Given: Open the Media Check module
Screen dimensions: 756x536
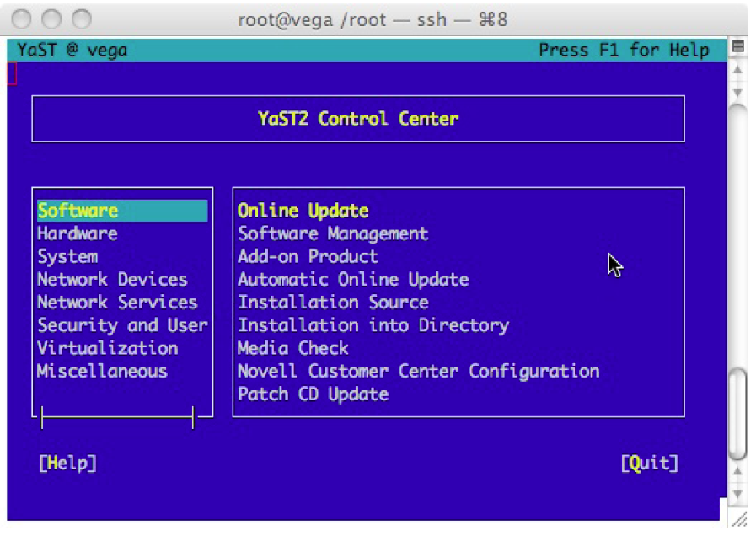Looking at the screenshot, I should (293, 348).
